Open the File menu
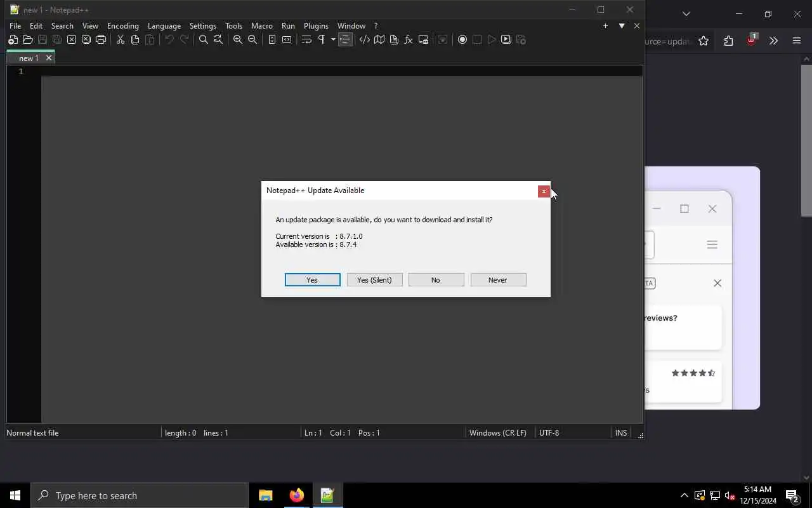The height and width of the screenshot is (508, 812). [x=15, y=26]
